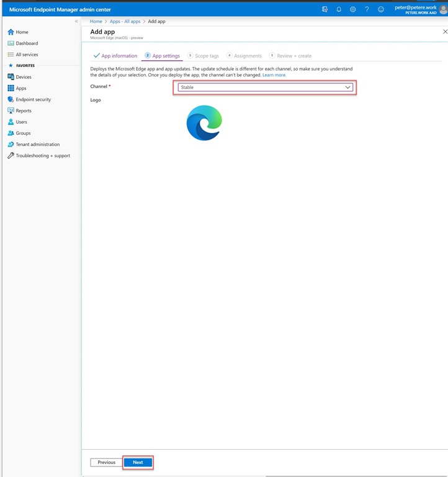The image size is (448, 477).
Task: Go to Home in the breadcrumb
Action: (x=96, y=22)
